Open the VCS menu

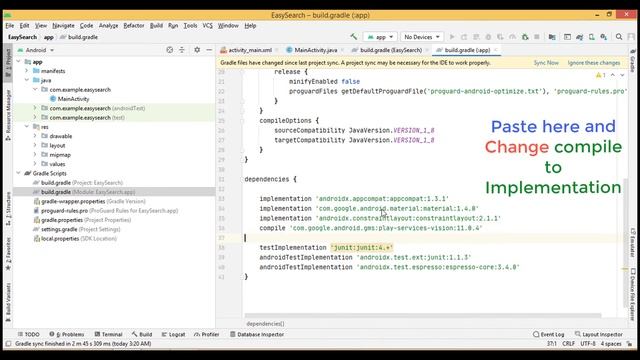[208, 25]
